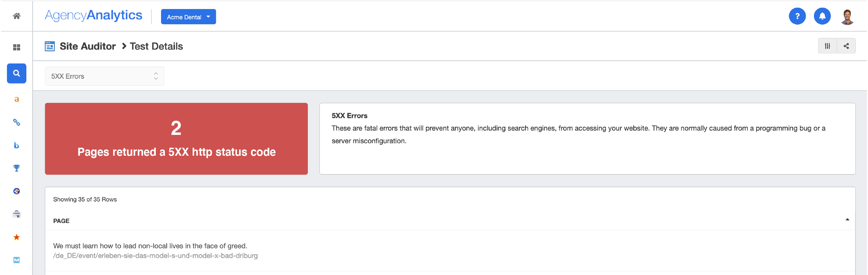
Task: Open the orange 'a' sidebar integration
Action: [16, 100]
